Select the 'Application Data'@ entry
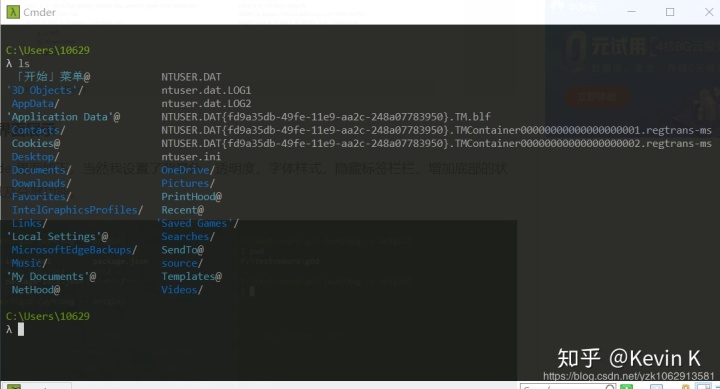720x389 pixels. click(63, 117)
